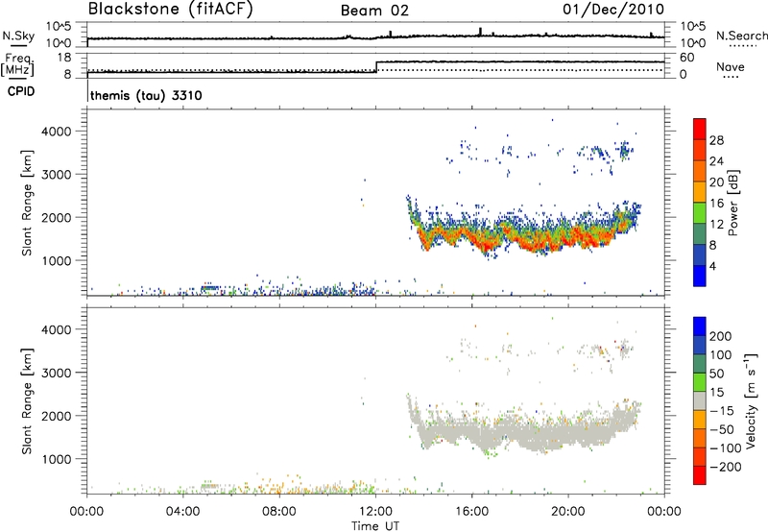The height and width of the screenshot is (532, 768).
Task: Click the 1000 tick on the velocity panel
Action: click(x=57, y=459)
